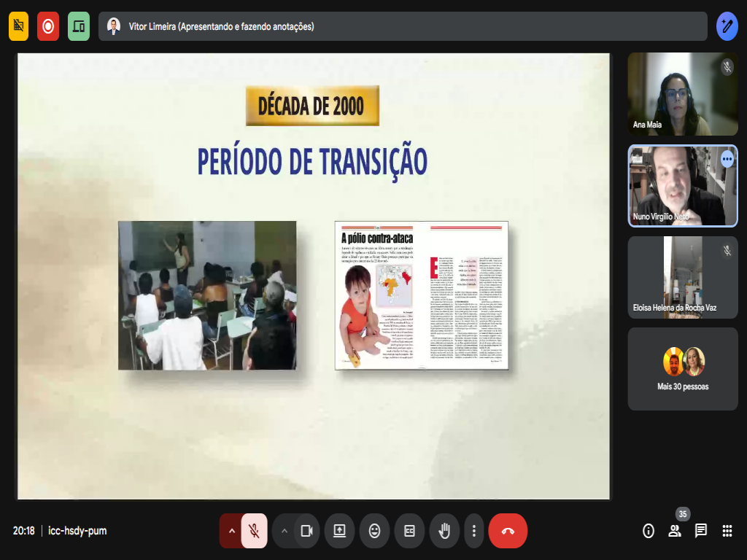Click the green companion devices icon
Screen dimensions: 747x560
coord(79,26)
